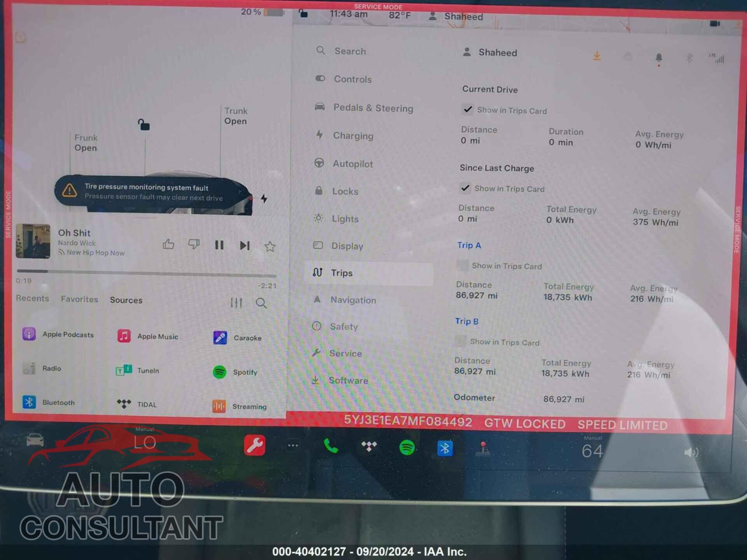Open the Radio source
747x560 pixels.
(x=42, y=368)
